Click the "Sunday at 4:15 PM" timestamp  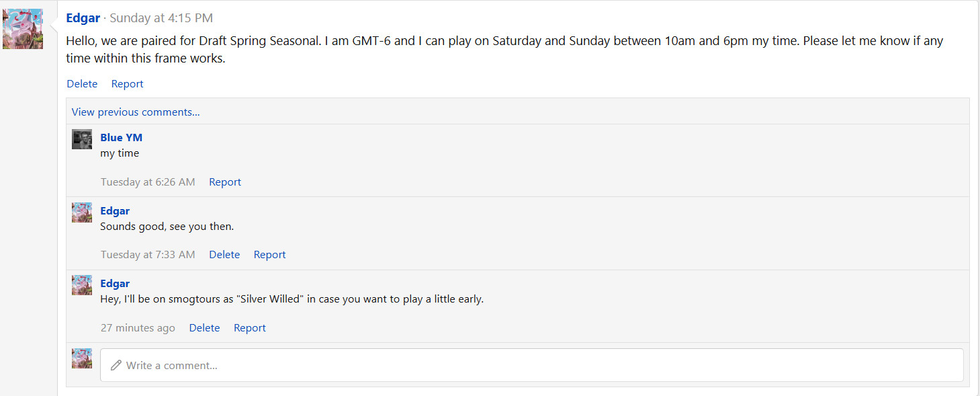(161, 18)
